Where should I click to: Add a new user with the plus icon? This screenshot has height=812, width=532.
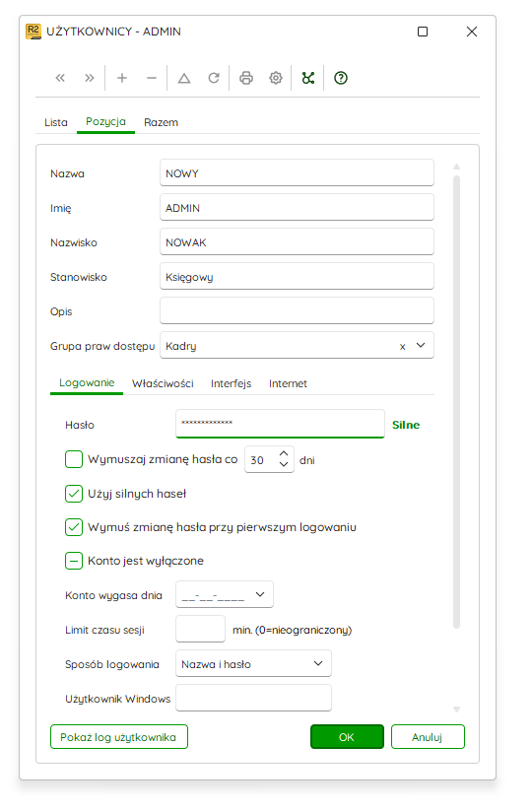[122, 78]
